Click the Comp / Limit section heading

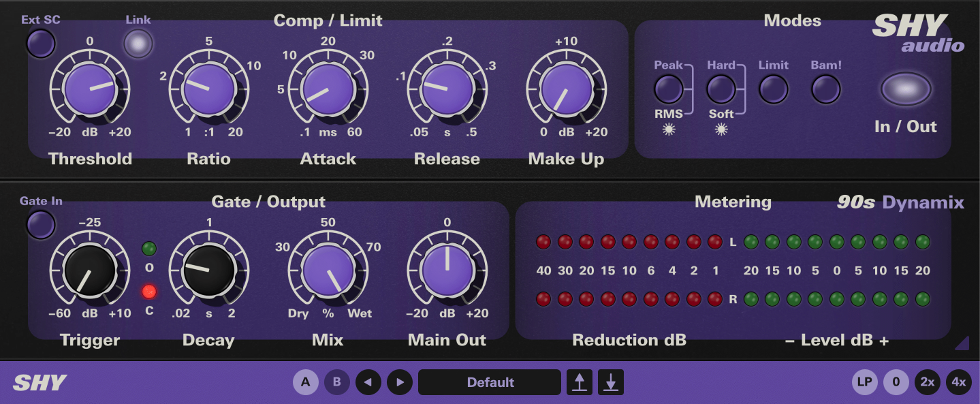(328, 20)
